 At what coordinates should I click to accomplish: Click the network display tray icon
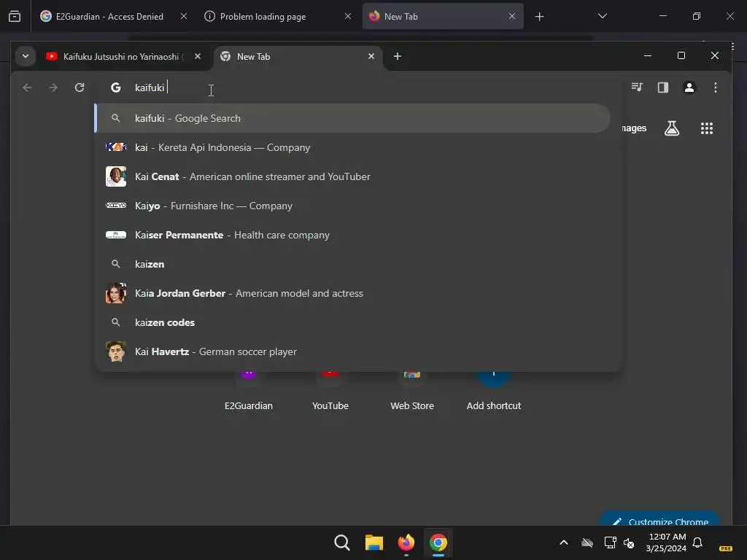pyautogui.click(x=610, y=542)
